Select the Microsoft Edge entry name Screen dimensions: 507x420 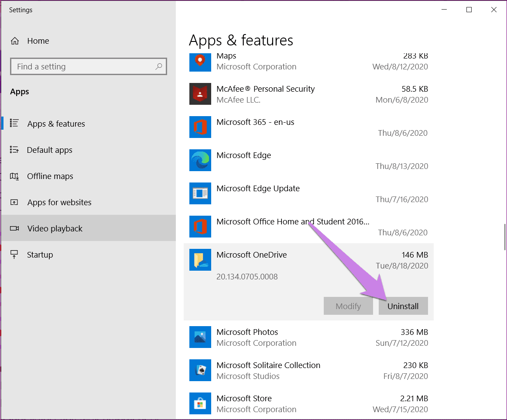pyautogui.click(x=243, y=155)
